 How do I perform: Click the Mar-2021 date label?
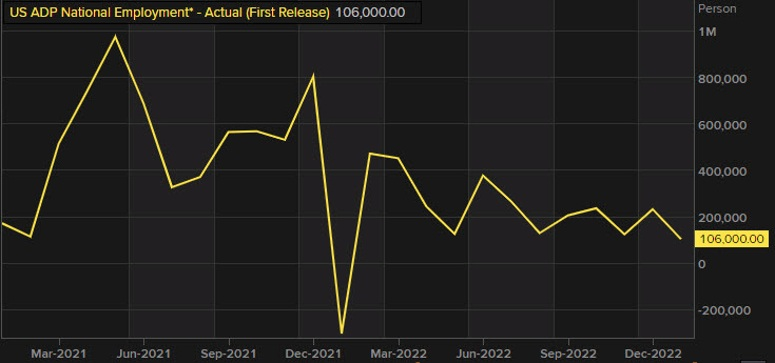coord(59,354)
